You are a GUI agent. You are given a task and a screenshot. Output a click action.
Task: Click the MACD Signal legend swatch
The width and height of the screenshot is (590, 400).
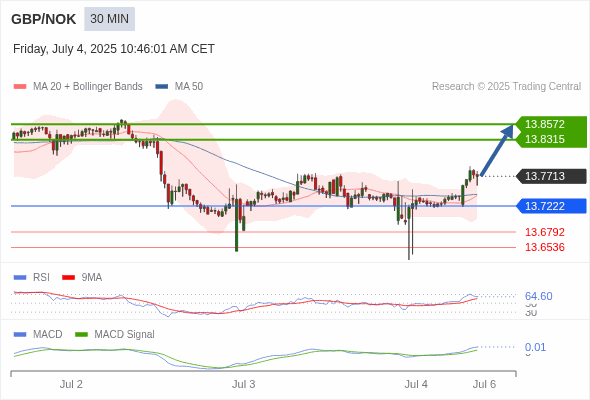point(81,334)
